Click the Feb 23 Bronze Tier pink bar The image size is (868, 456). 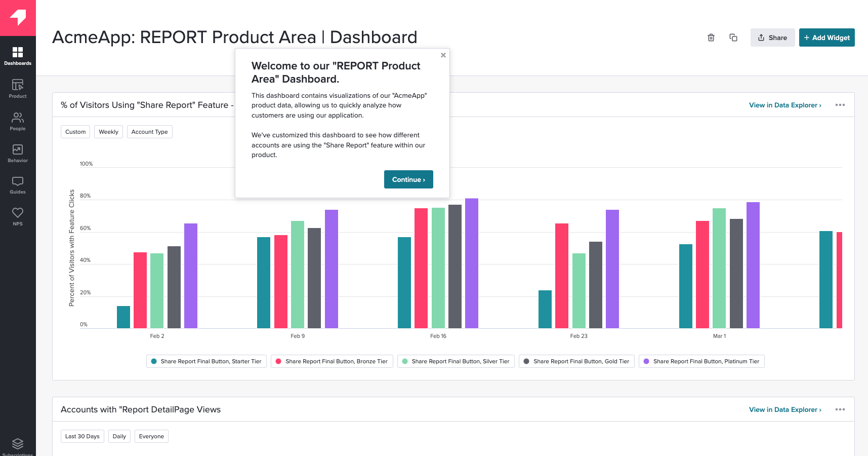tap(562, 276)
